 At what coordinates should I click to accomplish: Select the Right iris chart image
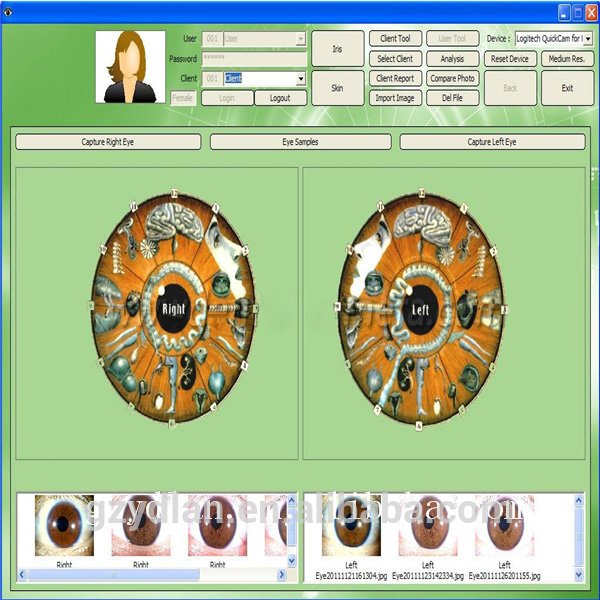click(x=173, y=309)
